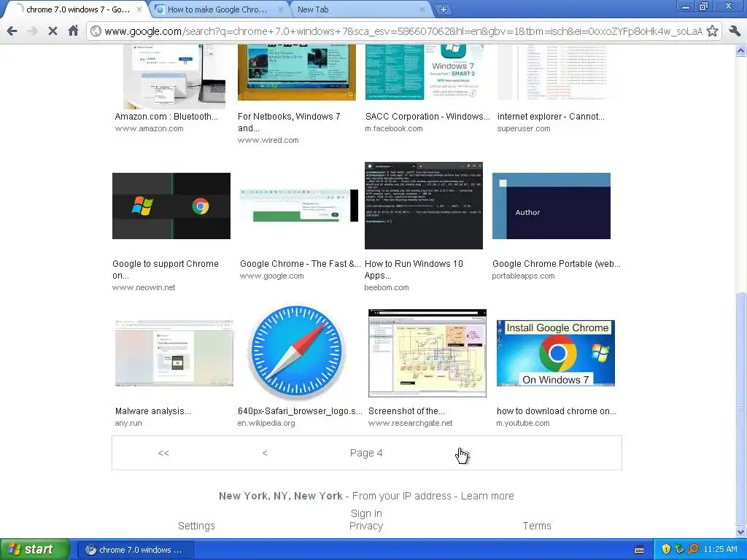Click the 11:25 AM taskbar clock
The width and height of the screenshot is (747, 560).
pos(720,550)
